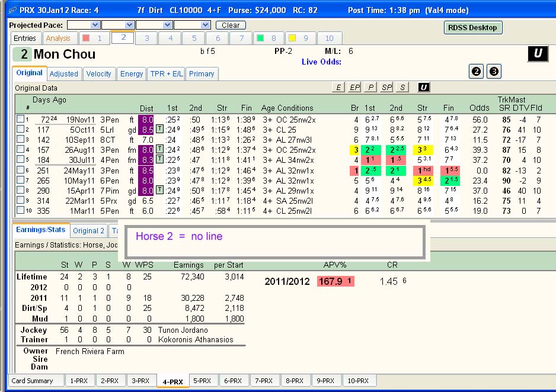Screen dimensions: 556x392
Task: Click the app icon in the title bar
Action: click(13, 10)
